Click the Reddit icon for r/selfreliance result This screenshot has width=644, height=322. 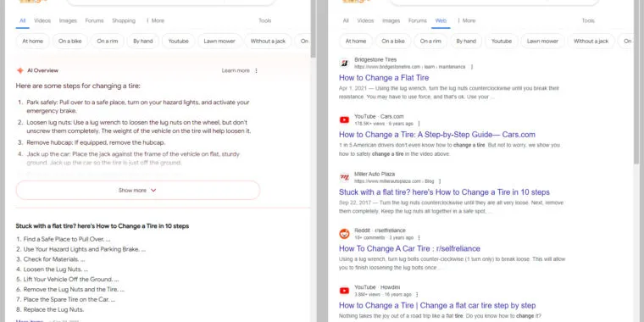(344, 234)
